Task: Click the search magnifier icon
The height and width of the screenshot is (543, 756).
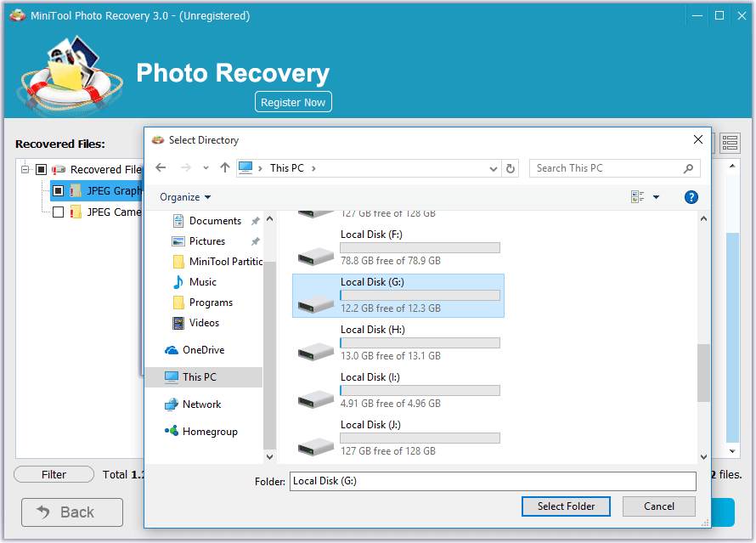Action: pos(688,168)
